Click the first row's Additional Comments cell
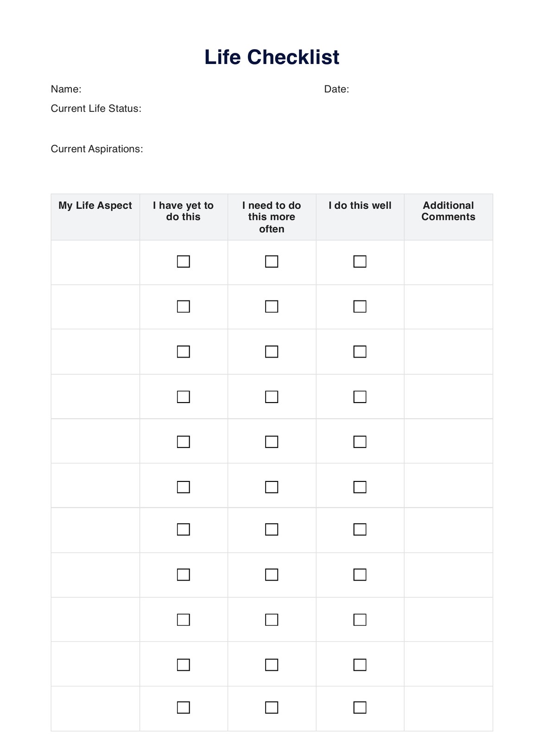Screen dimensions: 545x756 point(448,262)
